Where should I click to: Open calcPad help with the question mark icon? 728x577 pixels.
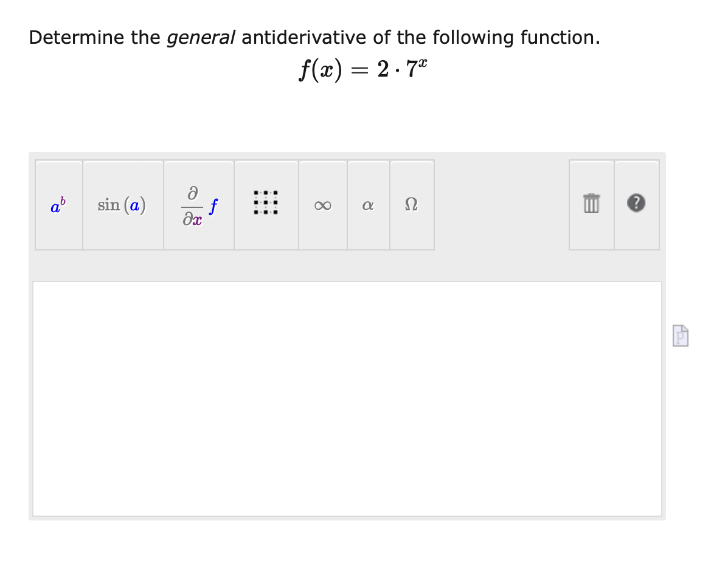pos(636,205)
